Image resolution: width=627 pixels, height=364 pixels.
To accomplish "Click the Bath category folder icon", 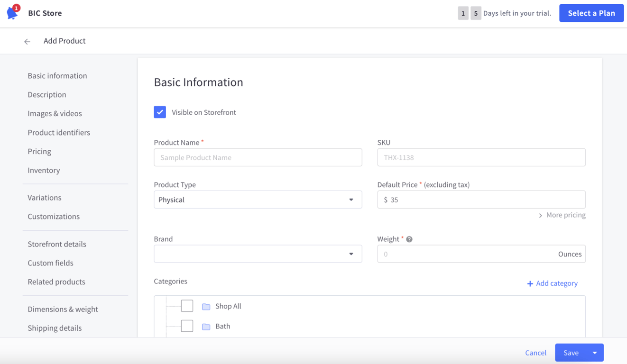I will [x=206, y=326].
